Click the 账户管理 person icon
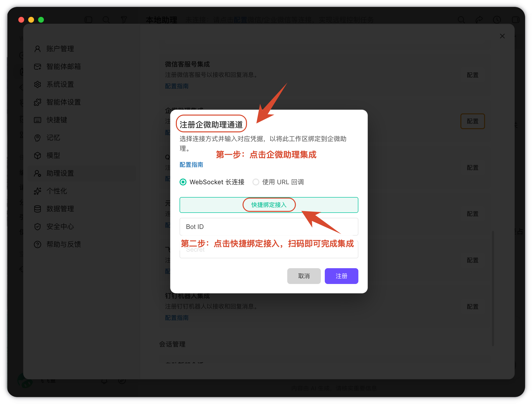This screenshot has height=404, width=532. tap(38, 49)
